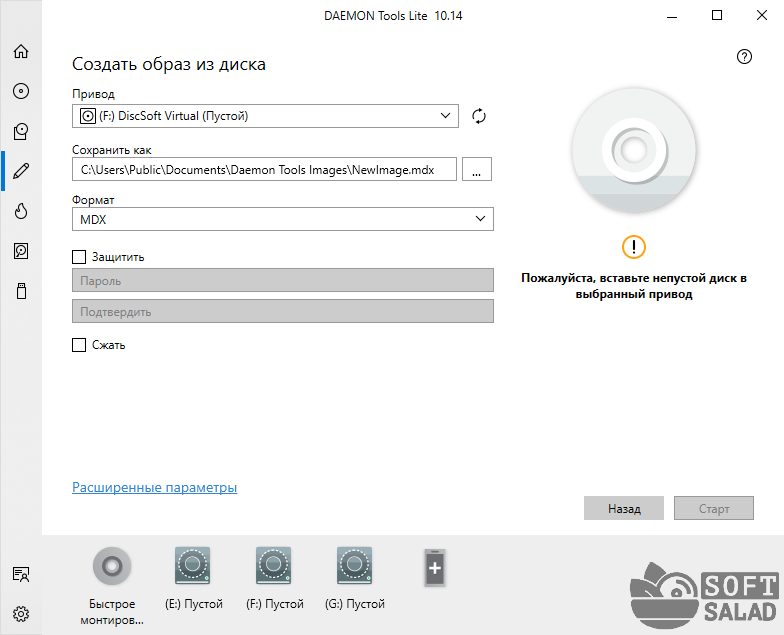Click the Старт button
This screenshot has width=784, height=635.
tap(714, 508)
